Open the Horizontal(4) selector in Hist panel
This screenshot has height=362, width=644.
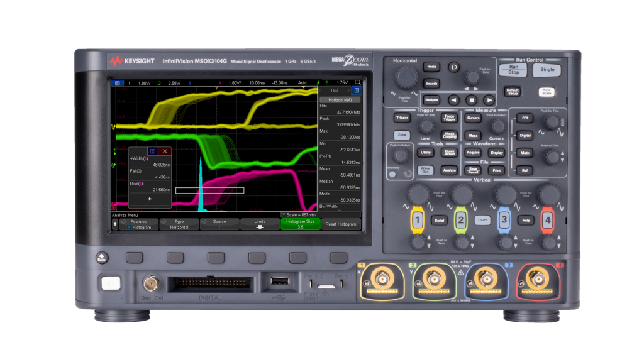click(340, 100)
